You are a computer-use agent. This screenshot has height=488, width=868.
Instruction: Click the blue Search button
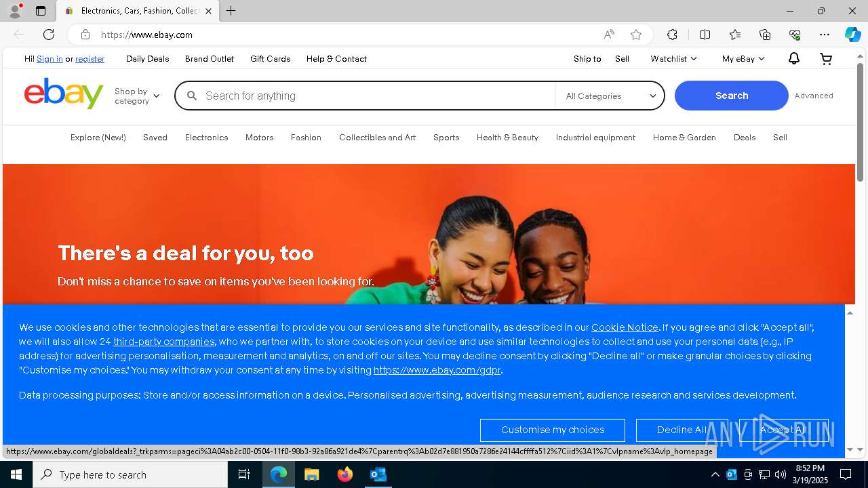[x=732, y=96]
